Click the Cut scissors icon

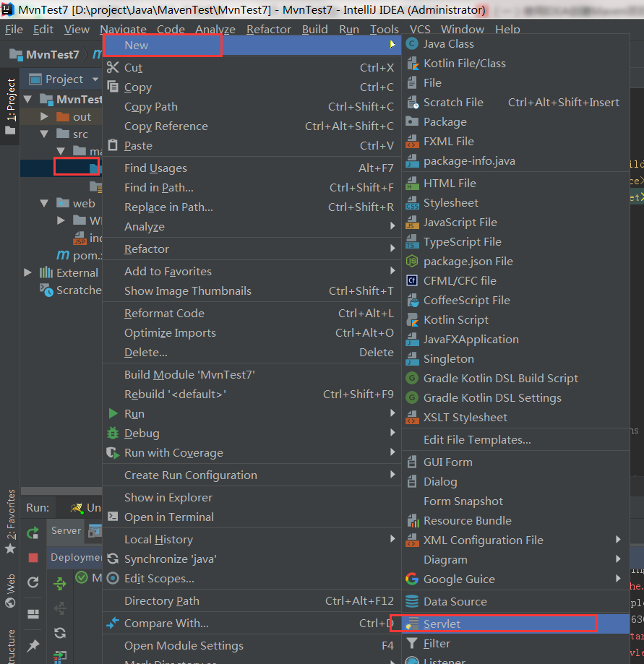click(113, 67)
